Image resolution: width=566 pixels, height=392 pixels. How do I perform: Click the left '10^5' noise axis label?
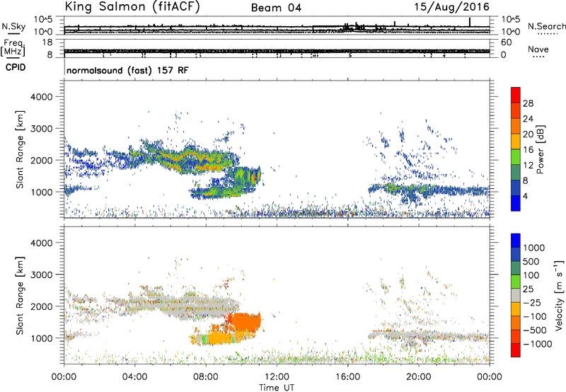(43, 20)
